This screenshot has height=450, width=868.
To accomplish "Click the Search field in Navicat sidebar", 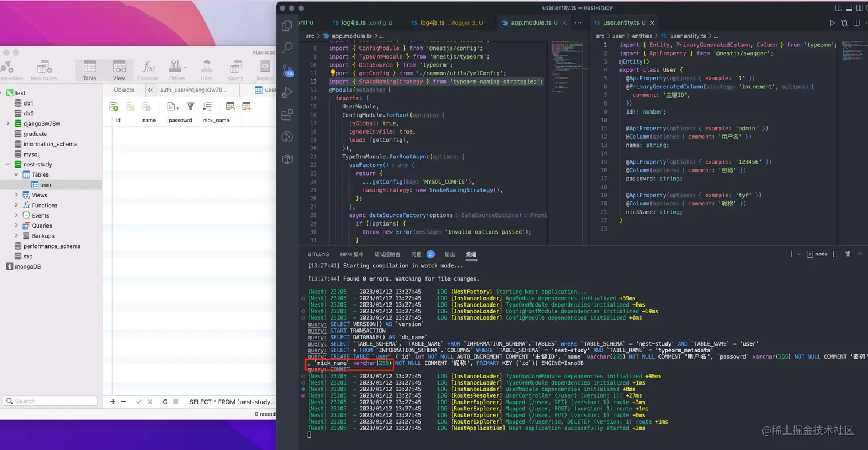I will tap(51, 401).
